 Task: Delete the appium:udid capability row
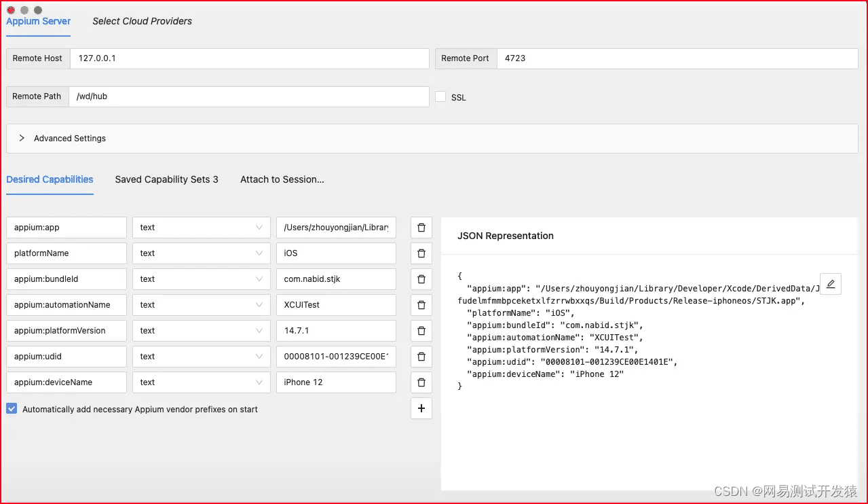click(421, 357)
